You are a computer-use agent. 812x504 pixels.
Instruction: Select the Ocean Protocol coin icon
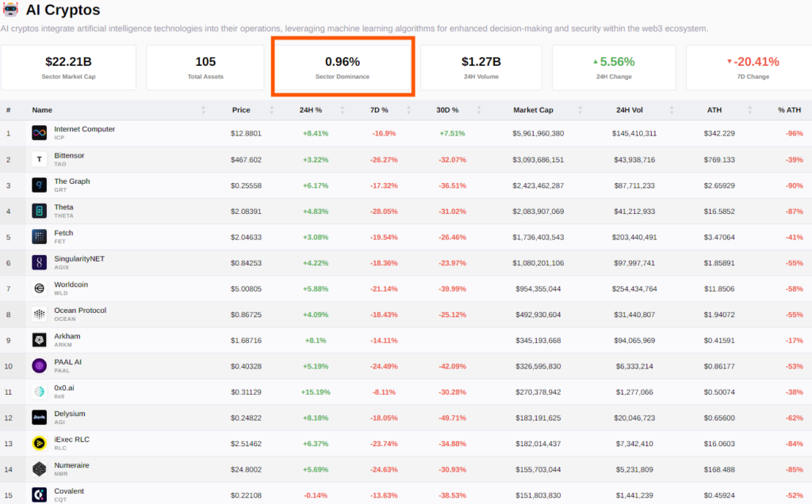tap(38, 314)
